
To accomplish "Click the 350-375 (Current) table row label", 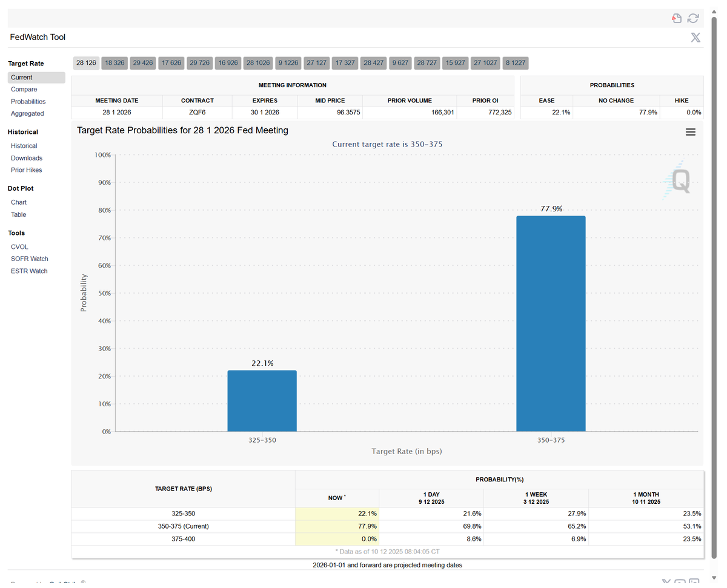I will [184, 526].
